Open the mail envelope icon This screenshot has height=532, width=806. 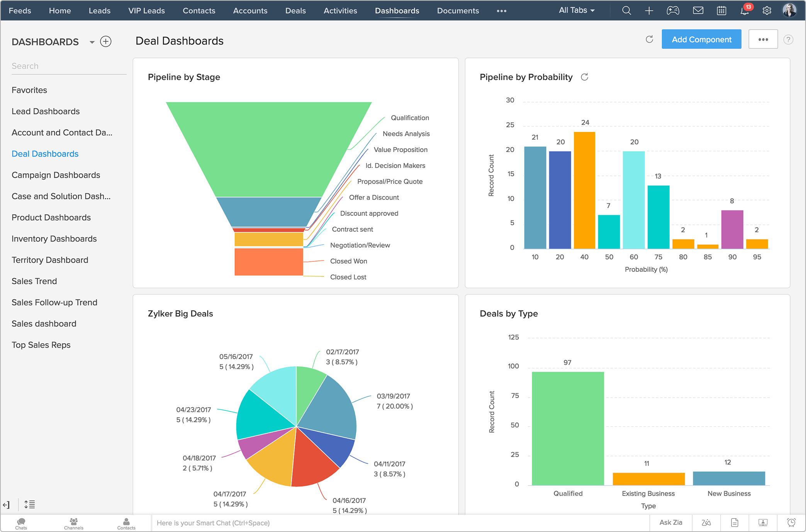[698, 11]
